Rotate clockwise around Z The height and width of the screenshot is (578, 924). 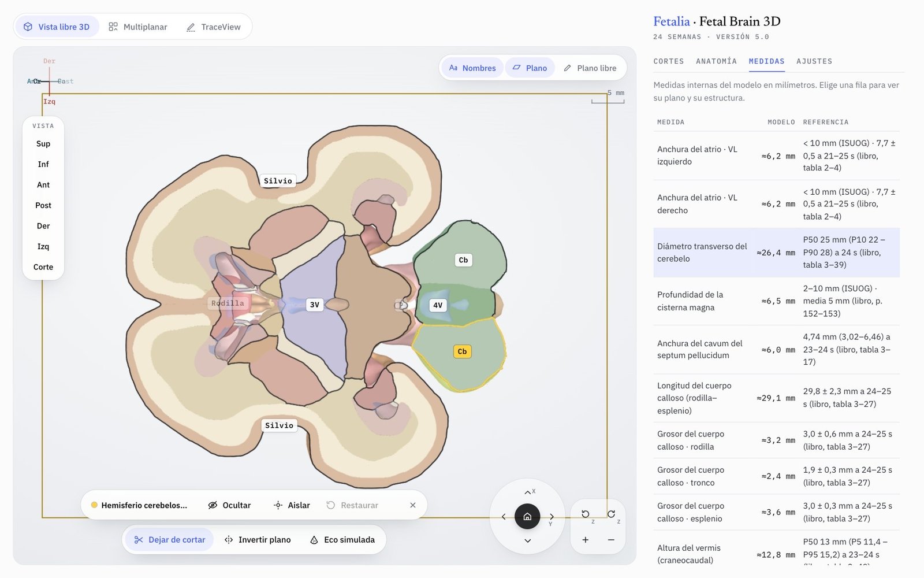[x=611, y=514]
